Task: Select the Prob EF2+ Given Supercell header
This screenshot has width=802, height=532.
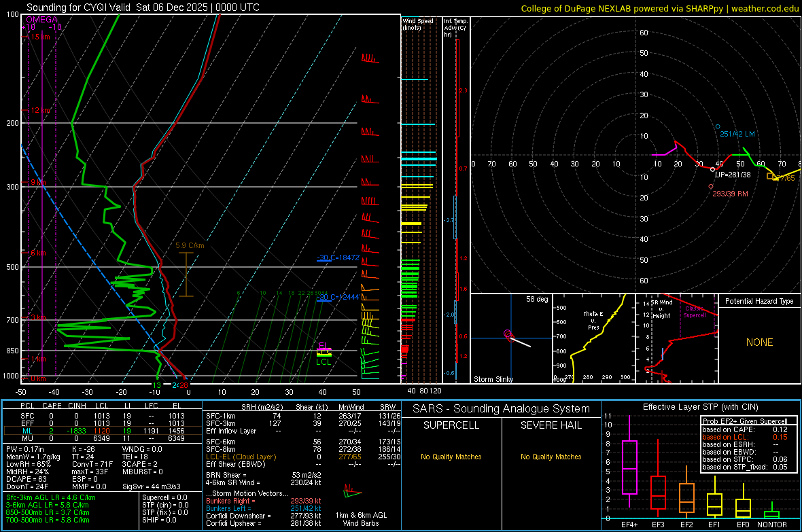Action: 745,421
